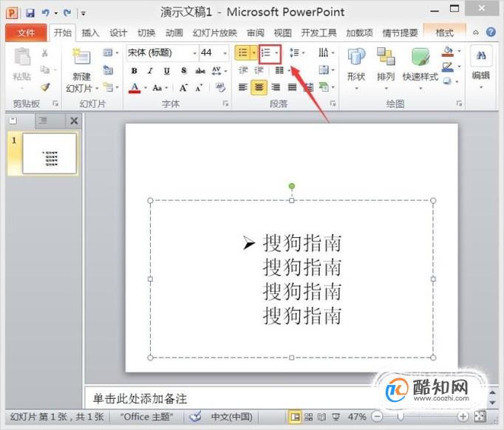Select slide 1 thumbnail

[x=50, y=153]
